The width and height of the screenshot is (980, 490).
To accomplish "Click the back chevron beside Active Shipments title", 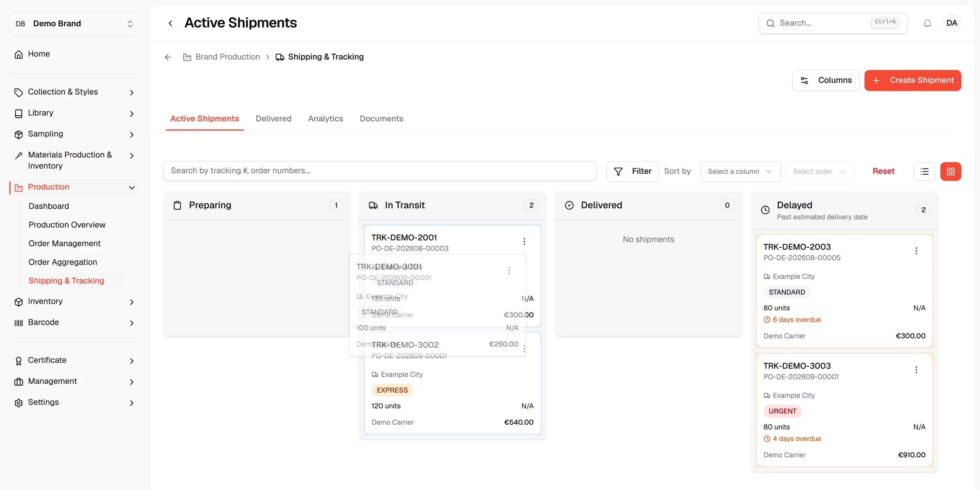I will click(x=170, y=23).
